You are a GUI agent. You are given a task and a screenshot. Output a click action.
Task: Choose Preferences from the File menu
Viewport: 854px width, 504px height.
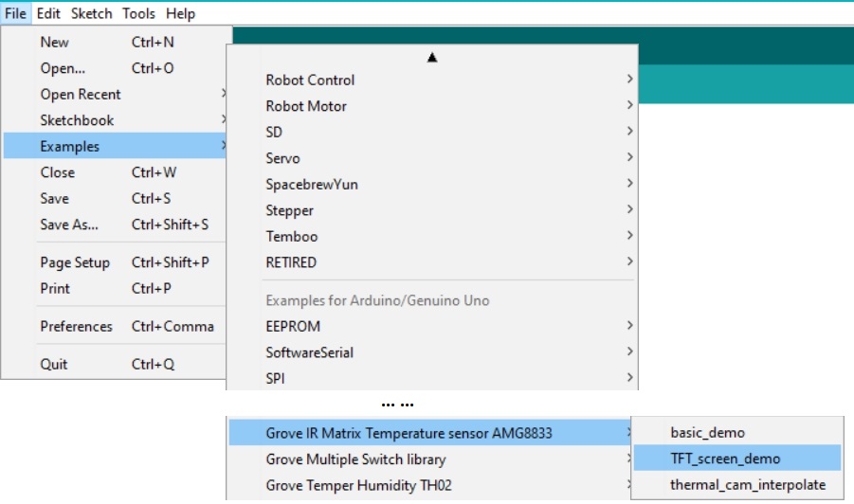(115, 326)
